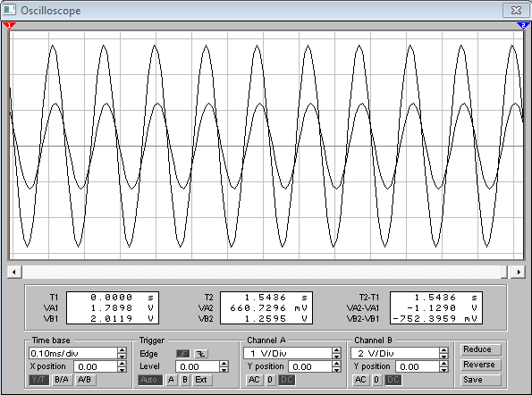This screenshot has width=532, height=395.
Task: Increase the Time base X position
Action: point(122,364)
